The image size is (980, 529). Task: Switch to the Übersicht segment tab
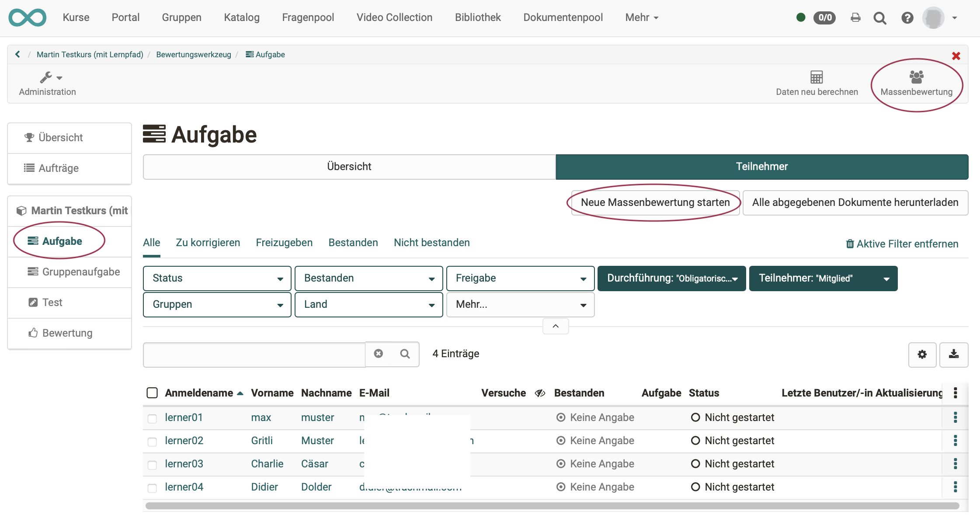(x=349, y=167)
